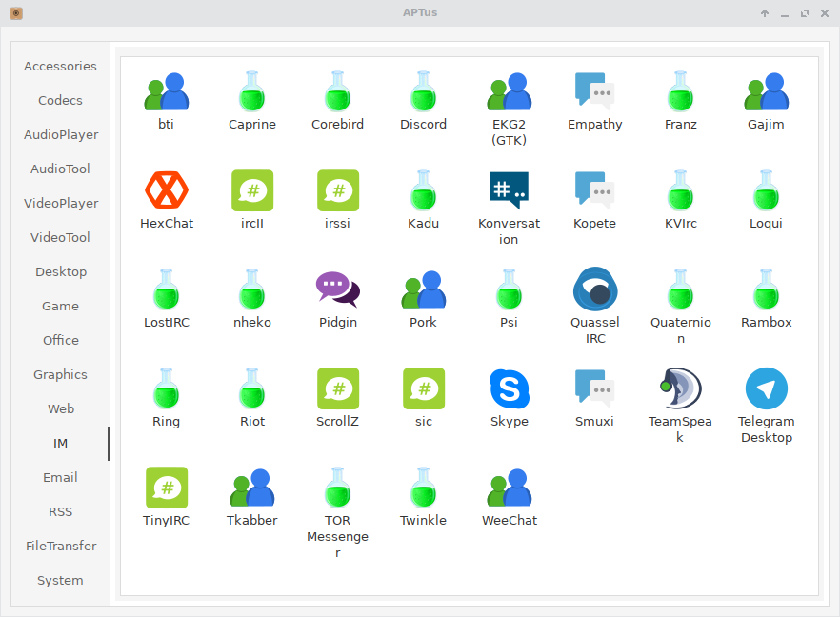Switch to AudioPlayer category

pos(60,134)
